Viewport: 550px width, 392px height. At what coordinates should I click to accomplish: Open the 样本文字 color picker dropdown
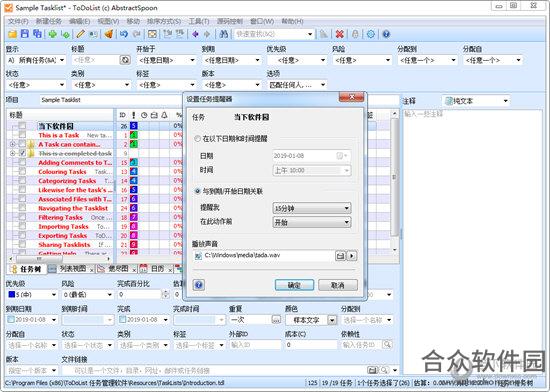331,320
